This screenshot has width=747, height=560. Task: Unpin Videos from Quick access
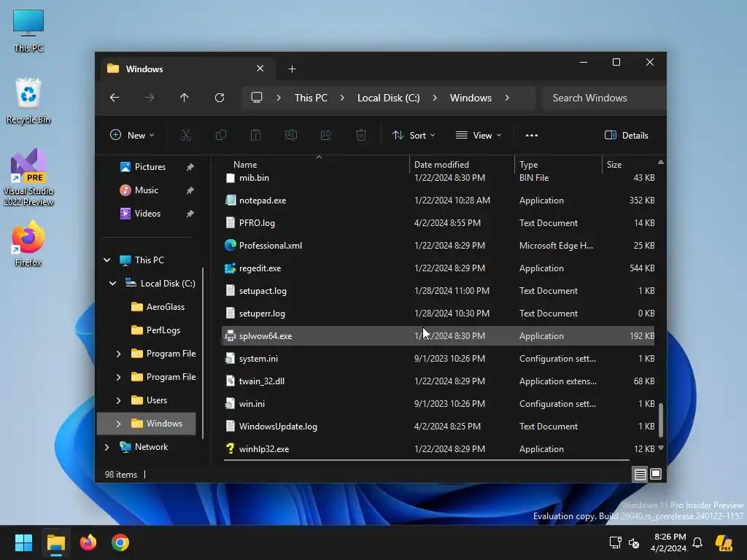click(x=190, y=214)
